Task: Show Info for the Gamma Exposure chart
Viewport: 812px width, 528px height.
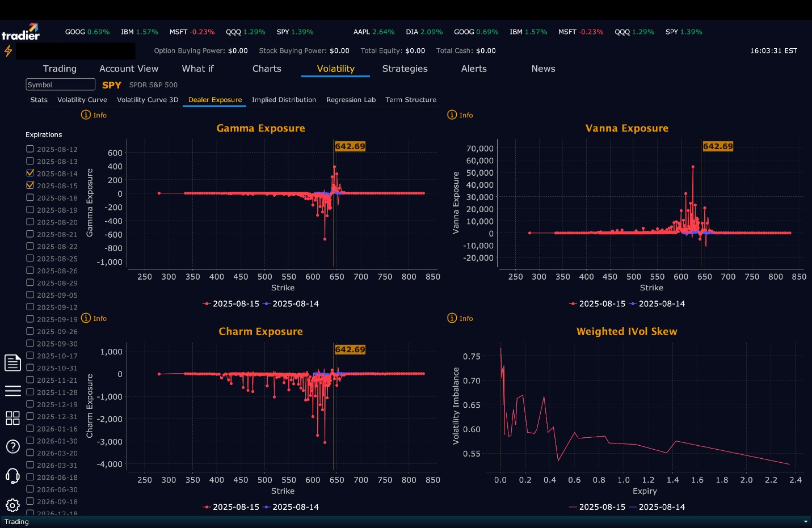Action: [x=94, y=115]
